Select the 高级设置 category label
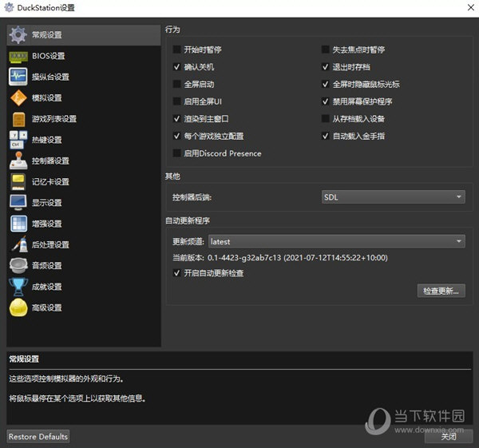Viewport: 479px width, 448px height. pyautogui.click(x=47, y=307)
